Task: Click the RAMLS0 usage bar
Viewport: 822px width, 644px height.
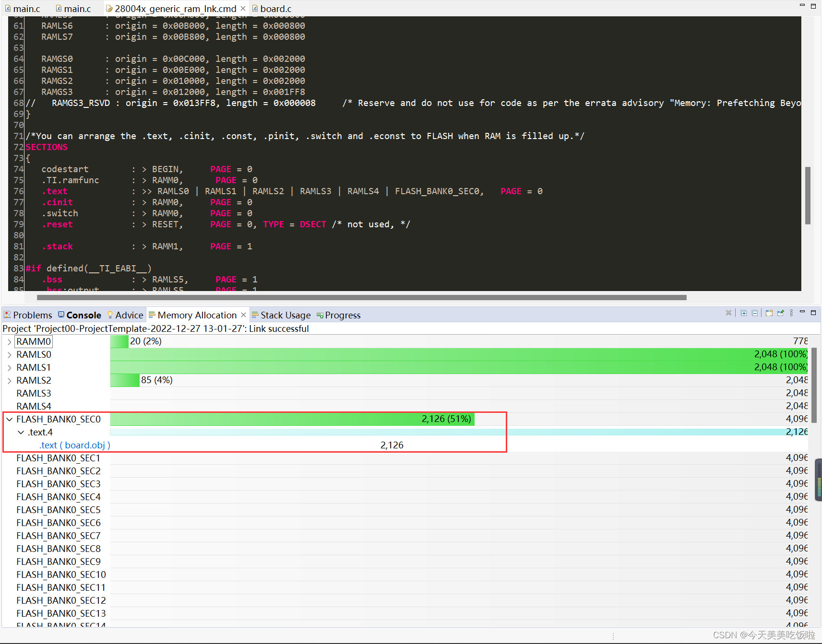Action: (x=432, y=354)
